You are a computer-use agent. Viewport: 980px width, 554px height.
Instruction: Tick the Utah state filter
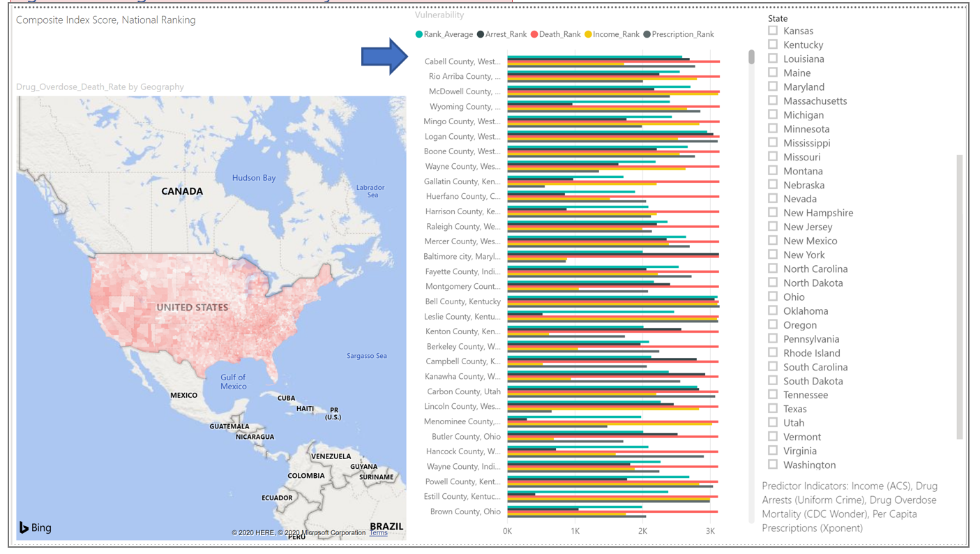point(773,422)
